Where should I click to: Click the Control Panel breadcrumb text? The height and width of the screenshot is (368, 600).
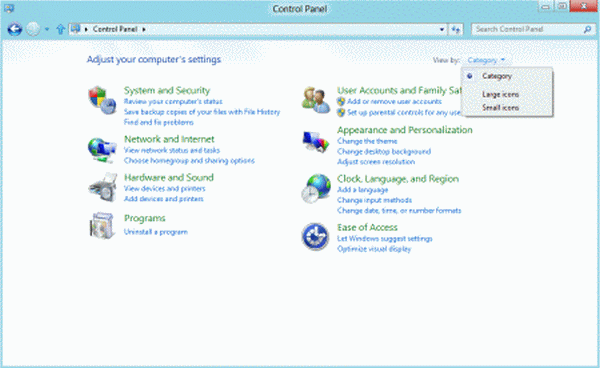115,29
